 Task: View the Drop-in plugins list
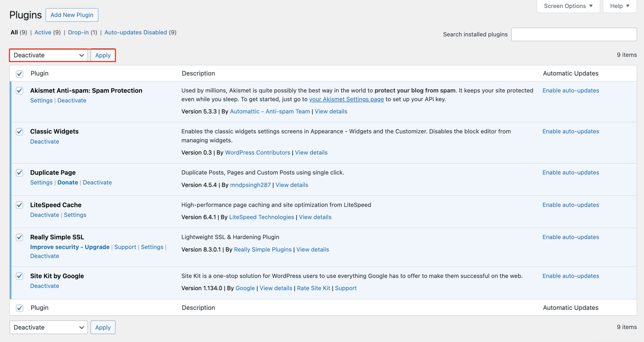[77, 32]
